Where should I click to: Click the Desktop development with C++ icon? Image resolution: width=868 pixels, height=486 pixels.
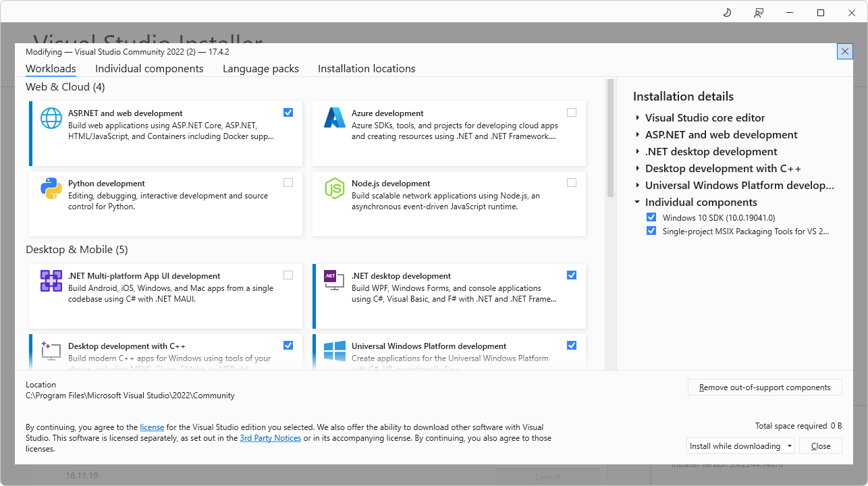(x=51, y=350)
